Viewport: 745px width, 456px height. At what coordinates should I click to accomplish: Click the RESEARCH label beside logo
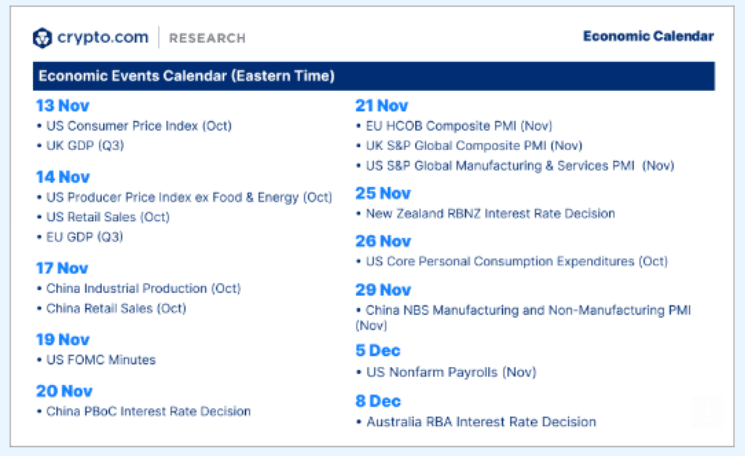[207, 38]
